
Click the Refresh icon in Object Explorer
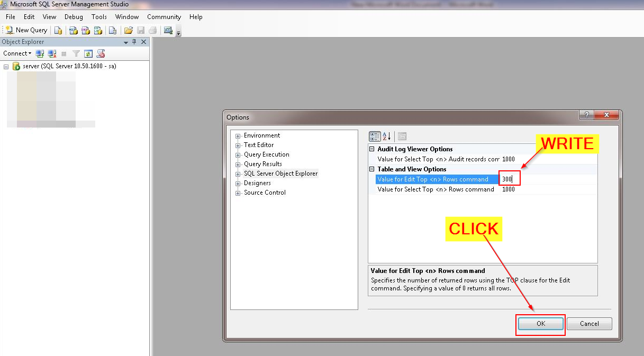pos(88,53)
